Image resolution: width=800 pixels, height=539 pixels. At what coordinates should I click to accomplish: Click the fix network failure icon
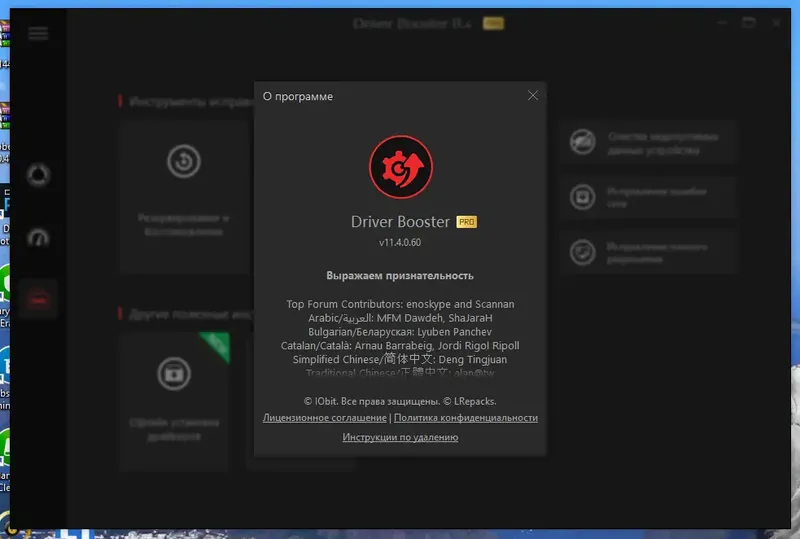(583, 197)
